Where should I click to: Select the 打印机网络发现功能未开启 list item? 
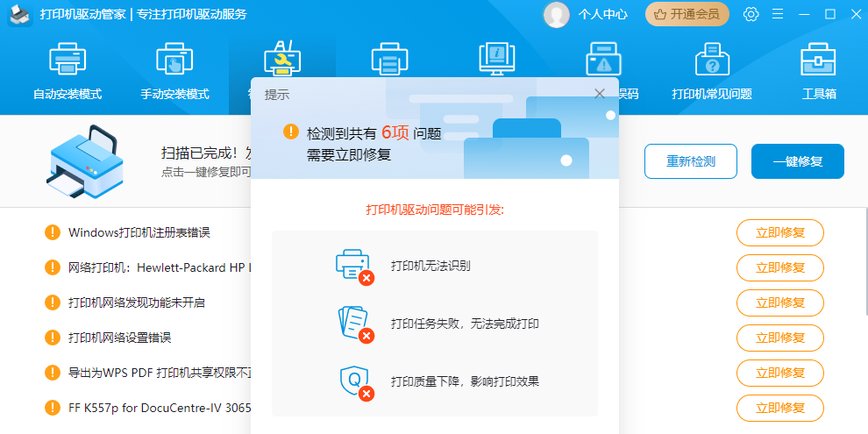tap(136, 302)
